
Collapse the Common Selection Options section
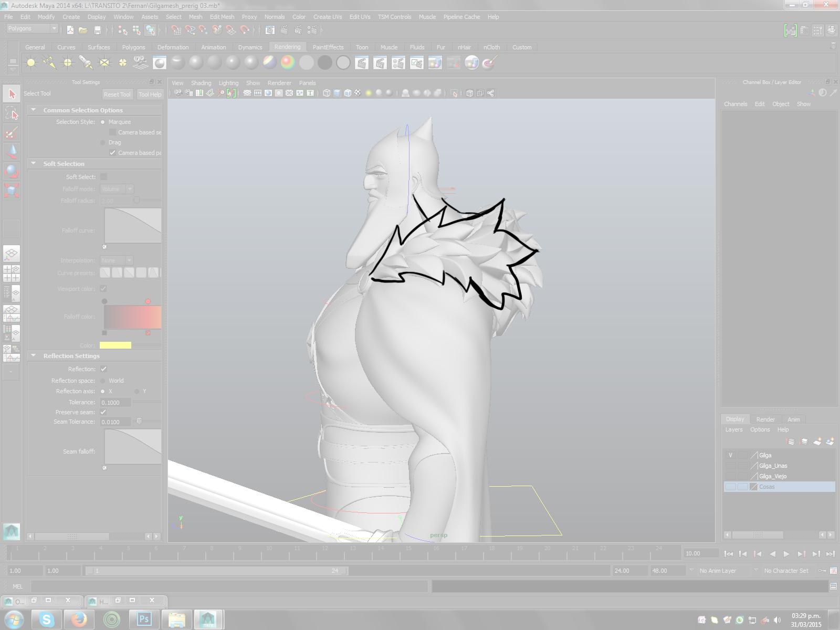pos(34,110)
